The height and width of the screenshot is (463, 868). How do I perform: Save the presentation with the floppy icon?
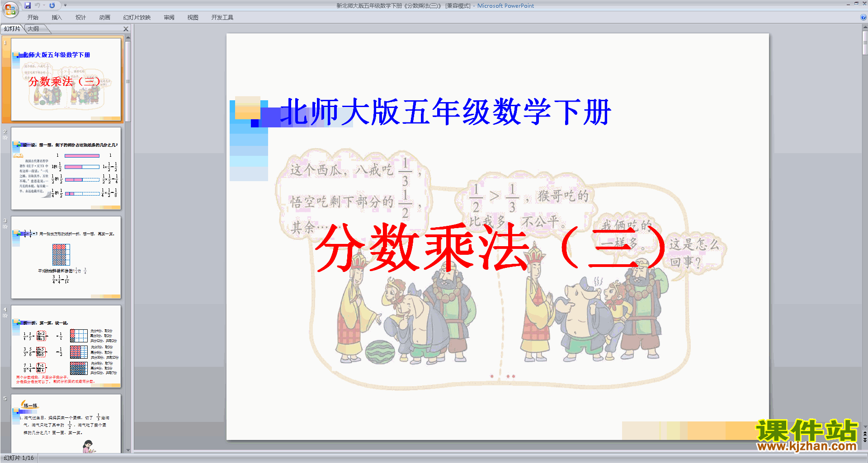pyautogui.click(x=28, y=5)
